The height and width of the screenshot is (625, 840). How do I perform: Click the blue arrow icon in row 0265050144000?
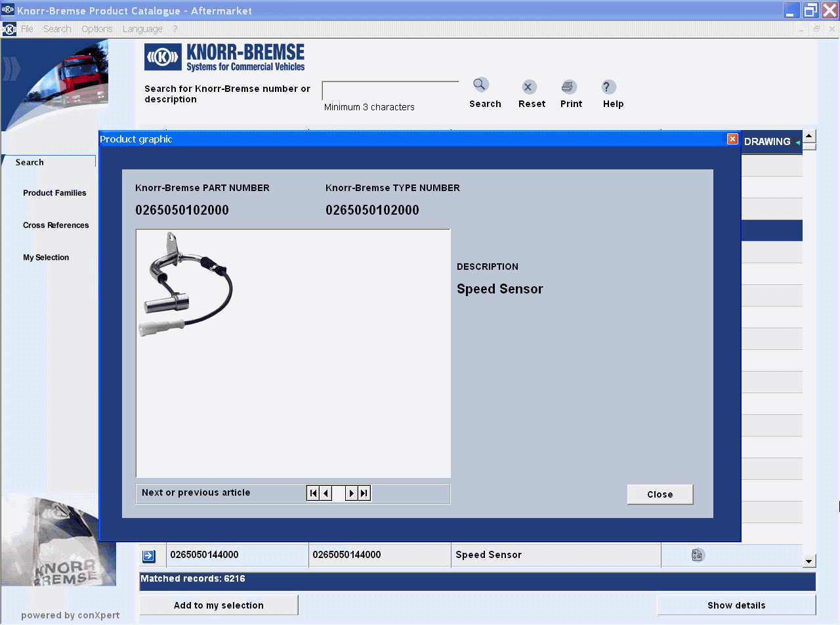pos(149,556)
